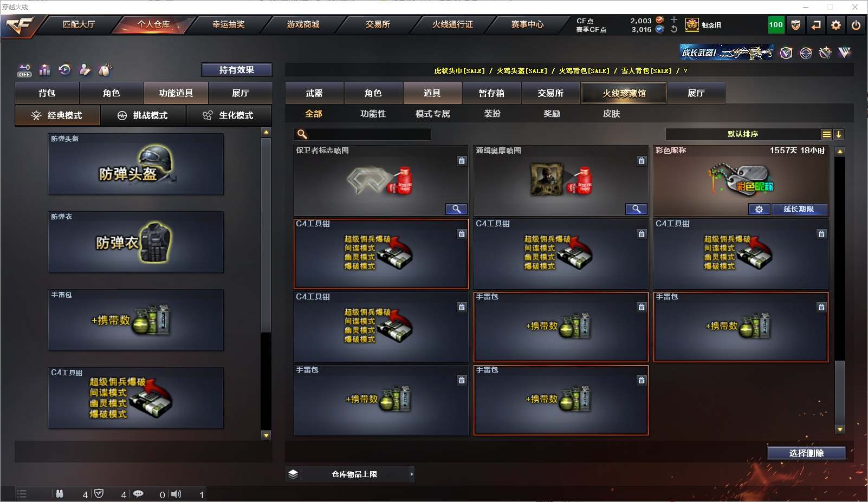This screenshot has width=868, height=502.
Task: Click 延长期限 button on 彩色昵称
Action: click(x=799, y=209)
